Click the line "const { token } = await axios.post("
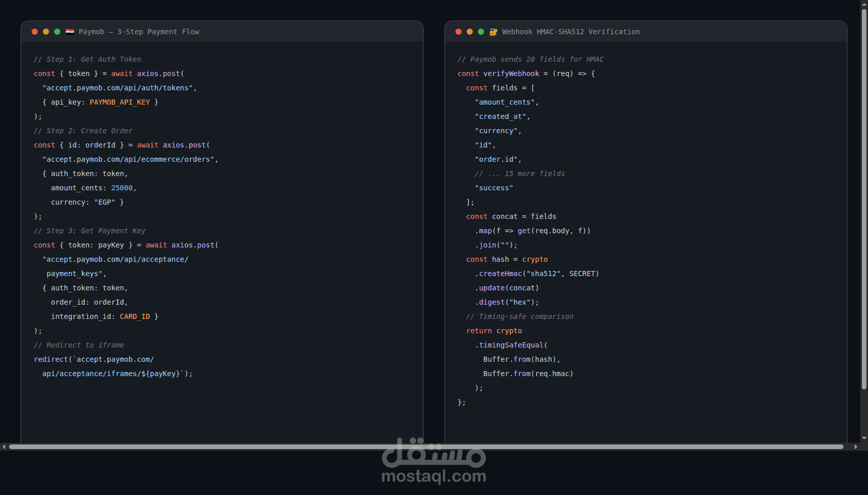This screenshot has width=868, height=495. click(109, 73)
